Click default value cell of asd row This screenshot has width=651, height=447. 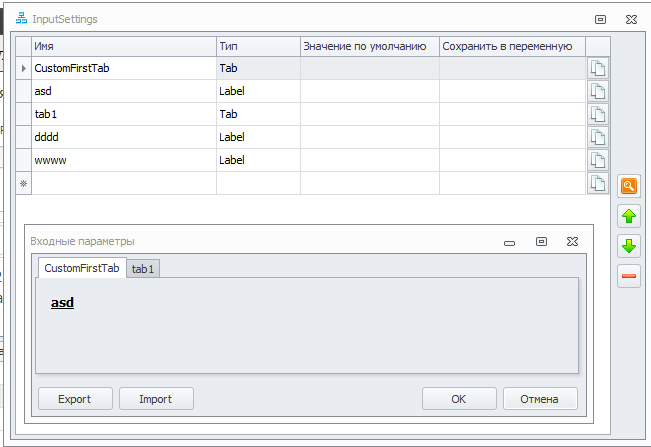370,91
